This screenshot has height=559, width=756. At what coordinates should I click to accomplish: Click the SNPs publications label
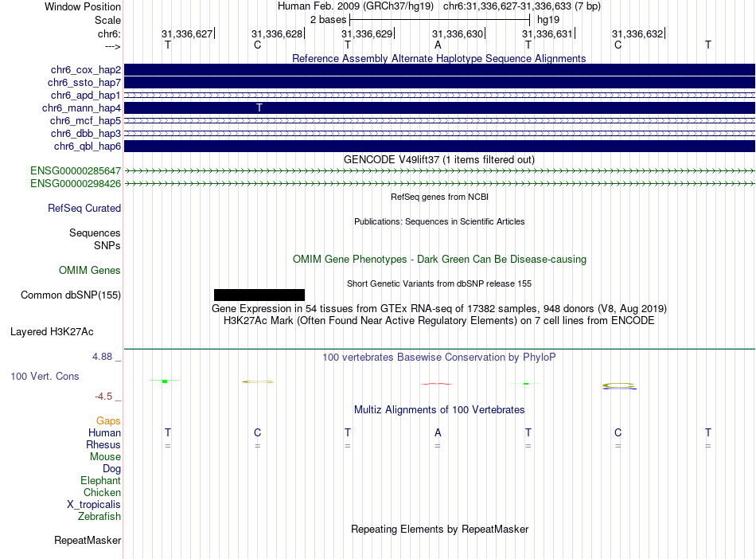tap(107, 245)
